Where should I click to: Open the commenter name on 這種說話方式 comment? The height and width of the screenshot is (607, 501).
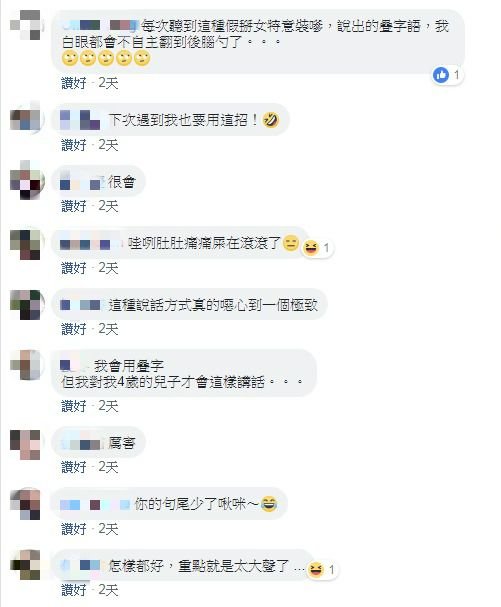pyautogui.click(x=80, y=305)
